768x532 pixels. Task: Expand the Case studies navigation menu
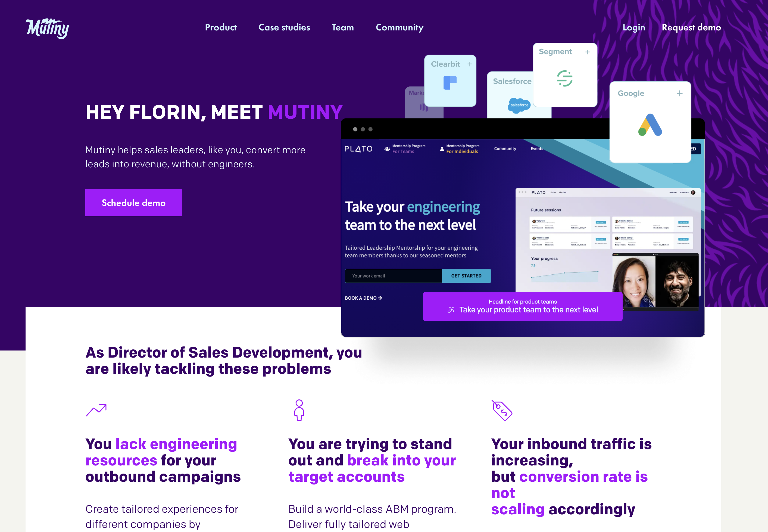coord(284,27)
